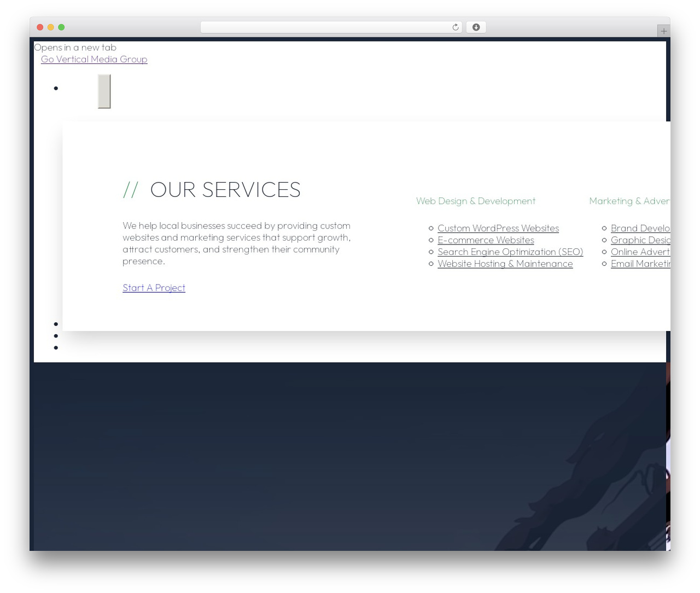Click the gray menu toggle button
700x593 pixels.
pos(104,91)
